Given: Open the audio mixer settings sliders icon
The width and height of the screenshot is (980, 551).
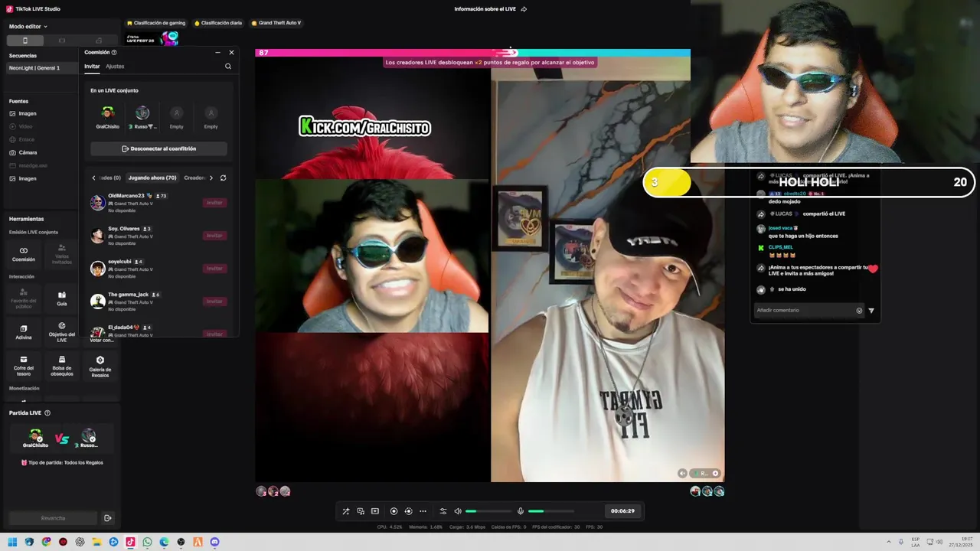Looking at the screenshot, I should point(443,511).
